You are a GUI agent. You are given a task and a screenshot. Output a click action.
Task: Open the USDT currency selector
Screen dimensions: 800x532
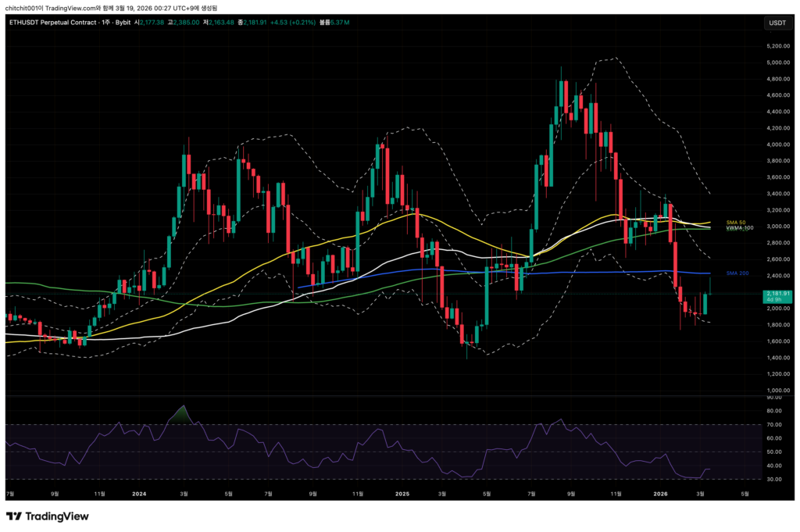click(x=777, y=23)
